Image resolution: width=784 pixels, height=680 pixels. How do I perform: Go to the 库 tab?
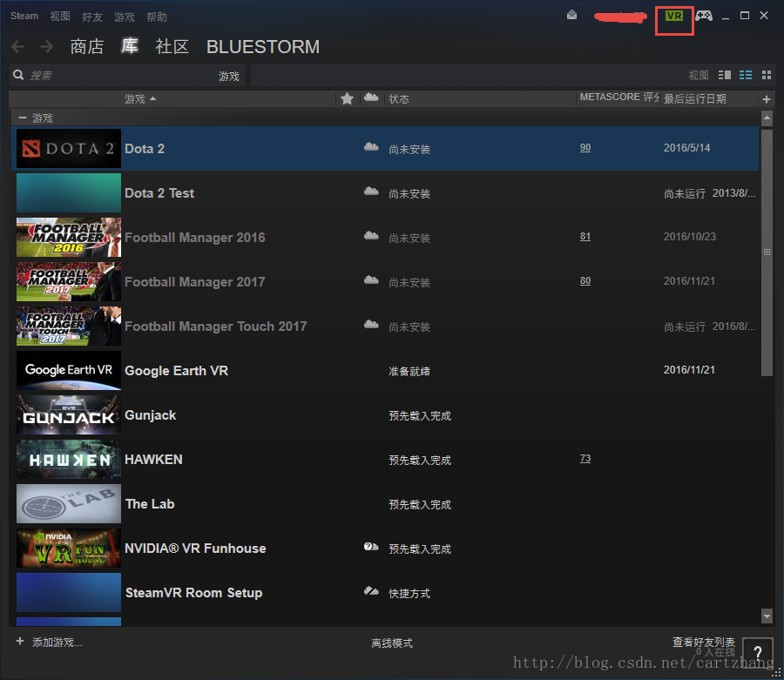(x=130, y=46)
